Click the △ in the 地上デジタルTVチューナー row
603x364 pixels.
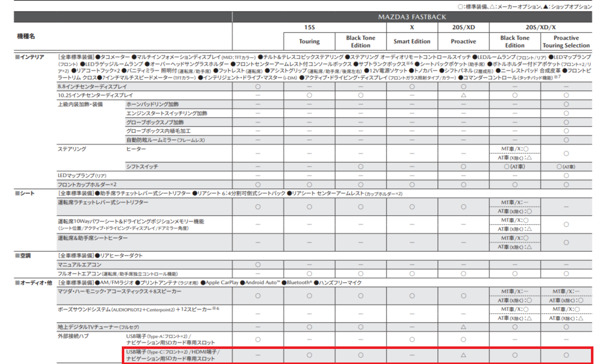[464, 327]
